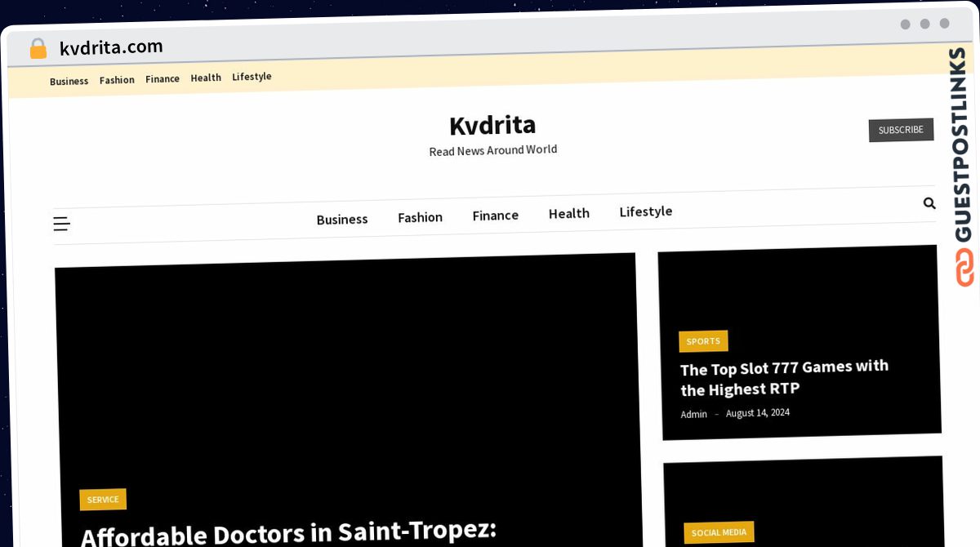Click the SPORTS category tag
The image size is (980, 547).
[703, 341]
